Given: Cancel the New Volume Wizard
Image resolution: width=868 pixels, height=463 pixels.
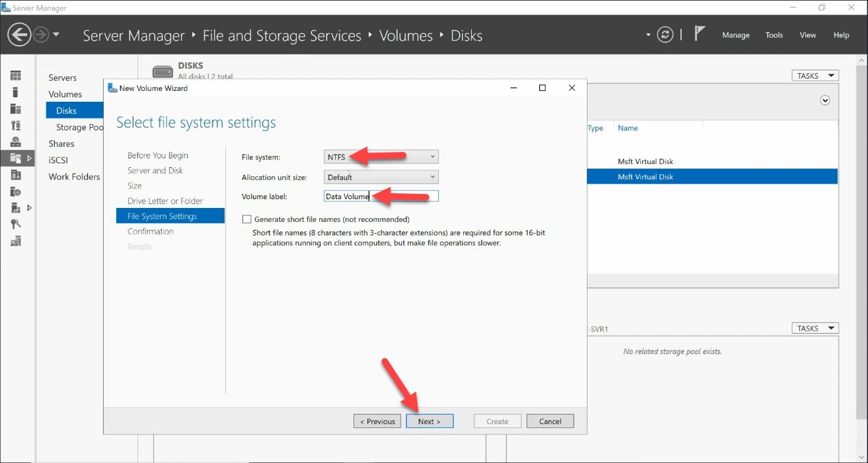Looking at the screenshot, I should (x=550, y=421).
